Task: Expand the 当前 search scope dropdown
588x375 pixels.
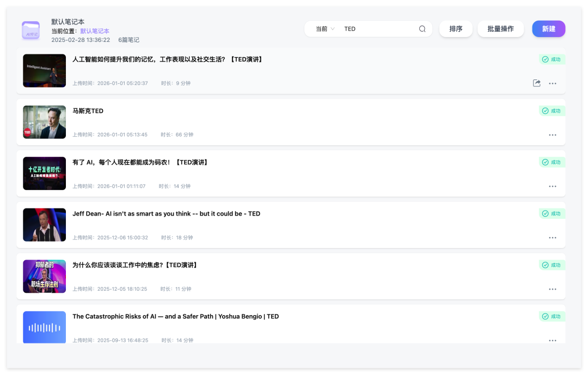Action: click(x=324, y=29)
